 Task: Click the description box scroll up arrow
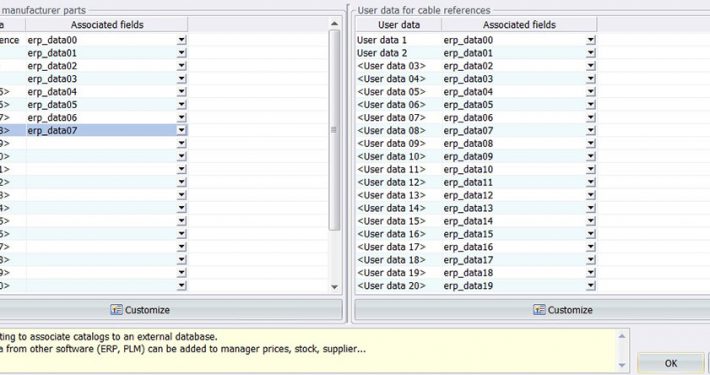pos(622,336)
